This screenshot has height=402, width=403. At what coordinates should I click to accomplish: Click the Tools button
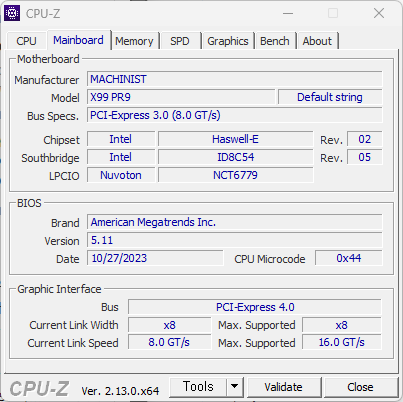(198, 387)
